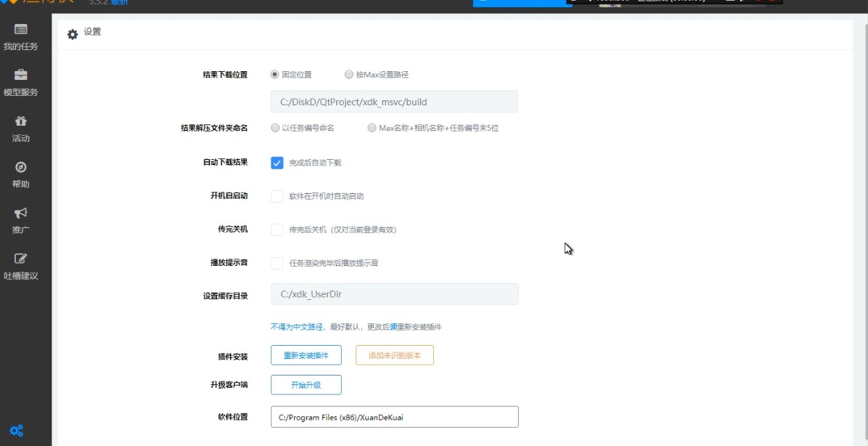
Task: Choose Max名称+相机名称+任务编号末5位 naming
Action: pyautogui.click(x=372, y=128)
